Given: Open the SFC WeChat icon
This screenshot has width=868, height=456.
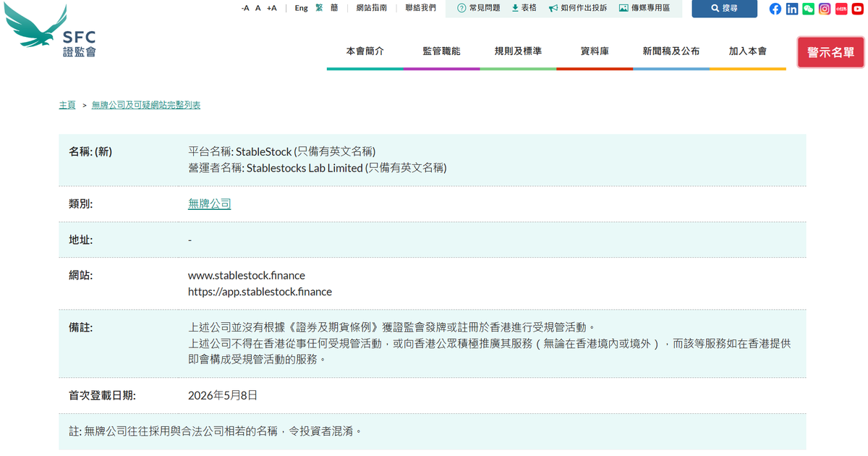Looking at the screenshot, I should click(x=808, y=9).
